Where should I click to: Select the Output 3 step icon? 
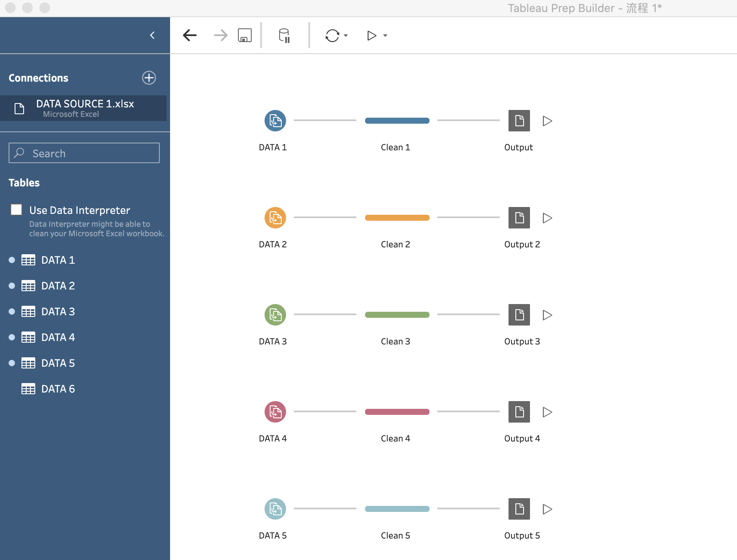(519, 315)
